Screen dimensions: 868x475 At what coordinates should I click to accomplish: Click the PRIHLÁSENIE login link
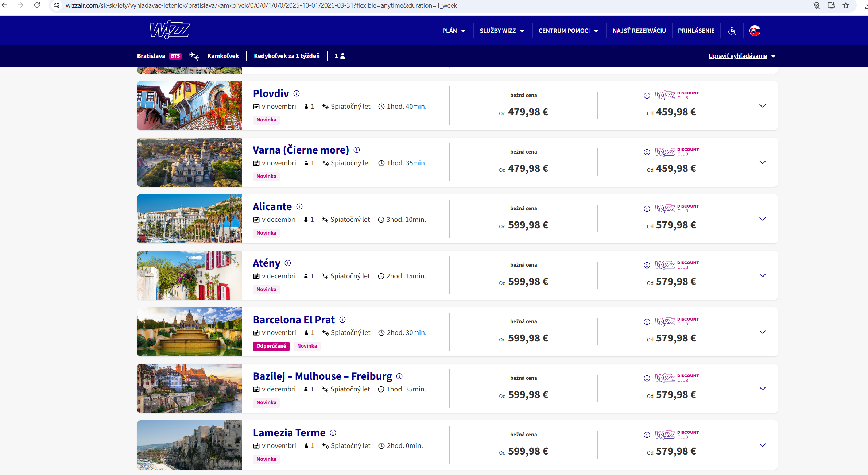(x=696, y=31)
